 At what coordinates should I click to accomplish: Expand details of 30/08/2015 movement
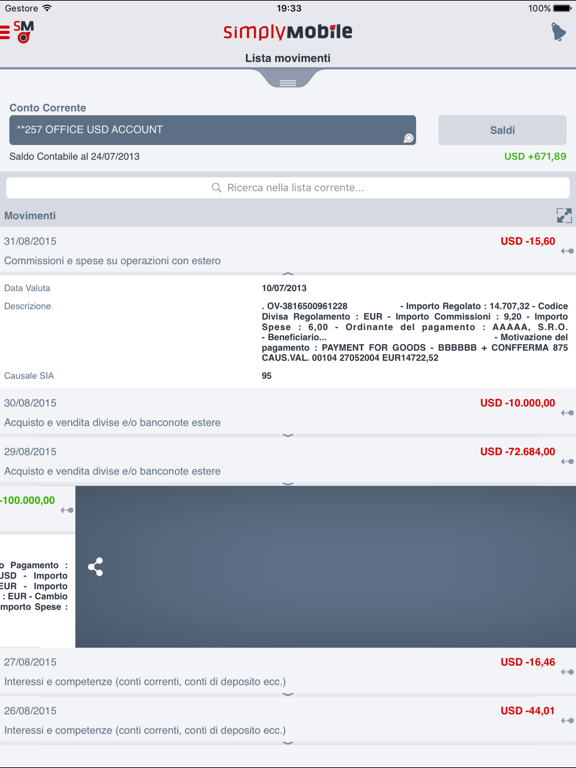[x=288, y=435]
